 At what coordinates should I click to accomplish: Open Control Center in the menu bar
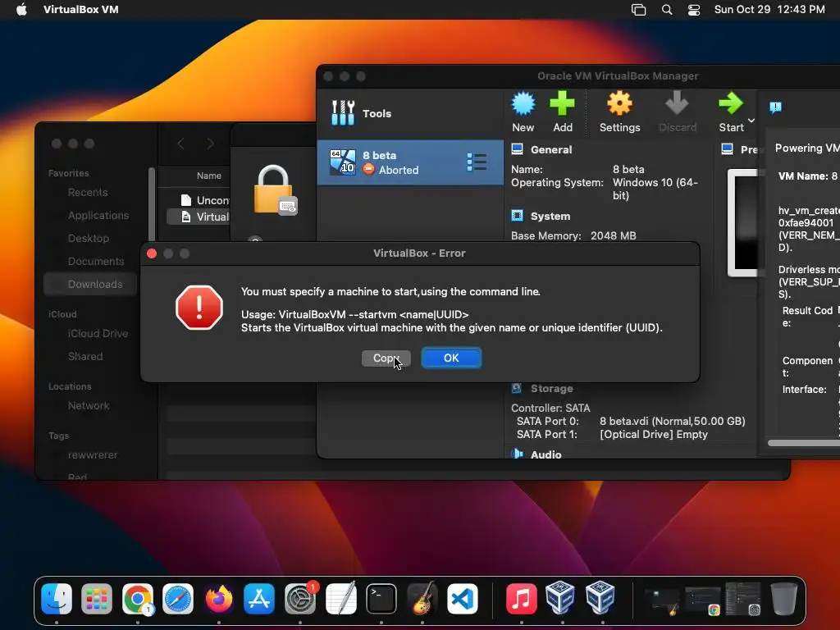694,10
